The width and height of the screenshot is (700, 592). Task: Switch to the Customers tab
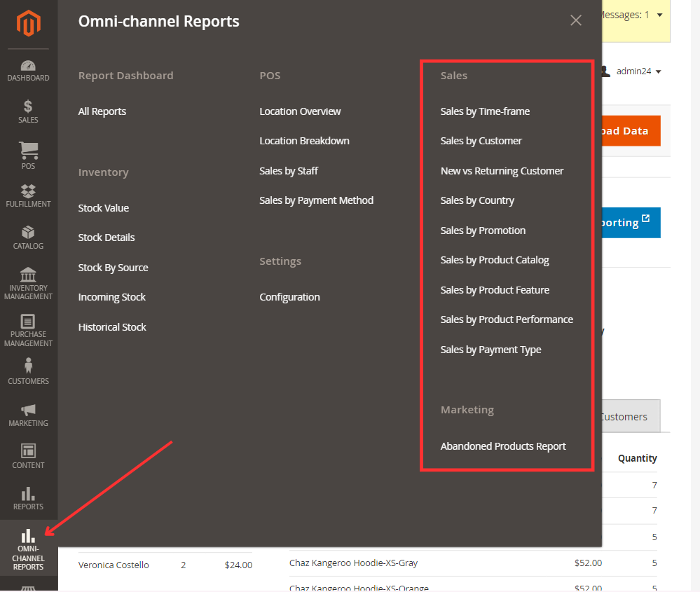[x=631, y=417]
